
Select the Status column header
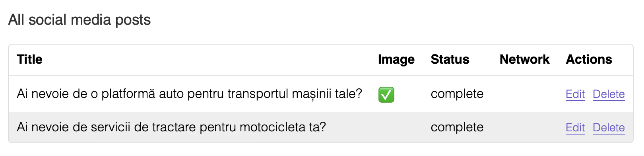450,59
